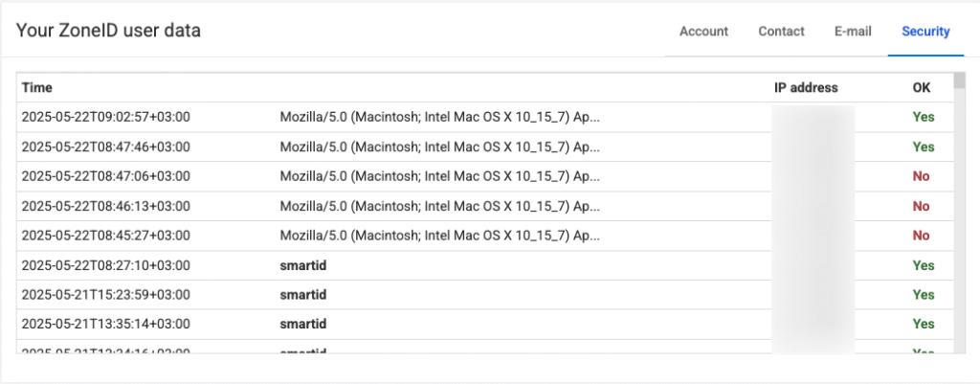Select the Security tab
The image size is (980, 384).
[925, 31]
